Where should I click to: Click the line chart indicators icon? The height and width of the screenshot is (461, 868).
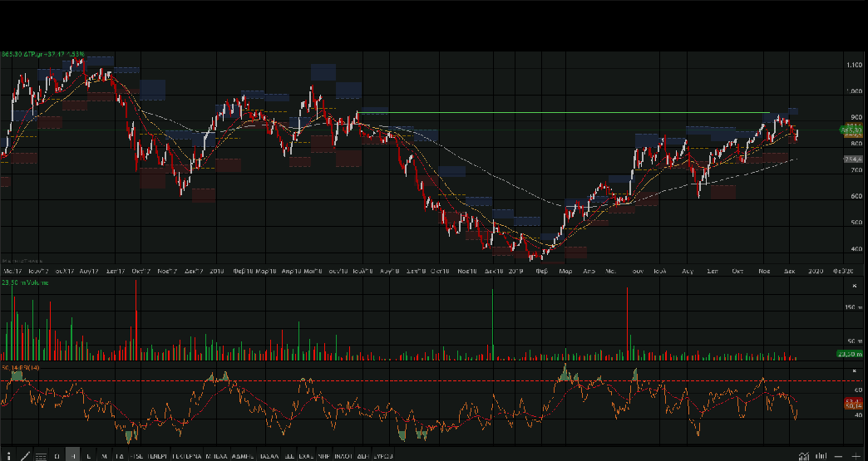pos(804,456)
